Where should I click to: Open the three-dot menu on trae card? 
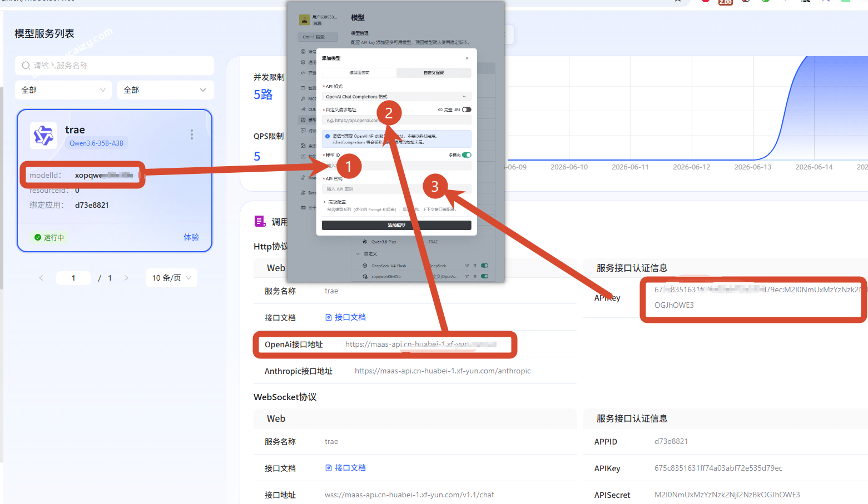tap(192, 134)
